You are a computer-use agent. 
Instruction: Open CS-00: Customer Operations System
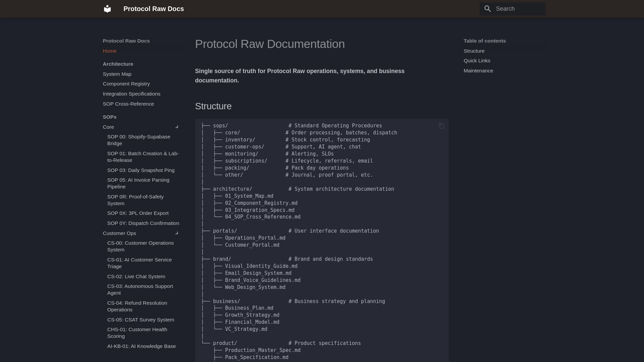pyautogui.click(x=141, y=246)
